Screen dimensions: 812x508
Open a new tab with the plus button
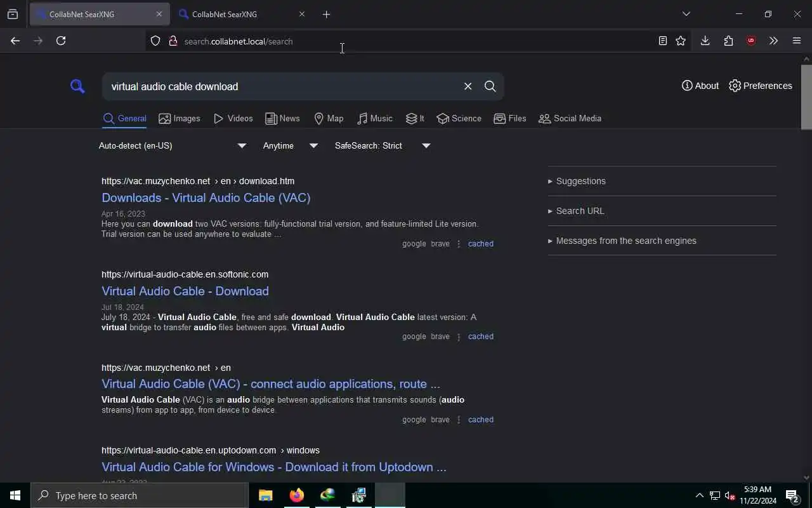pos(326,14)
